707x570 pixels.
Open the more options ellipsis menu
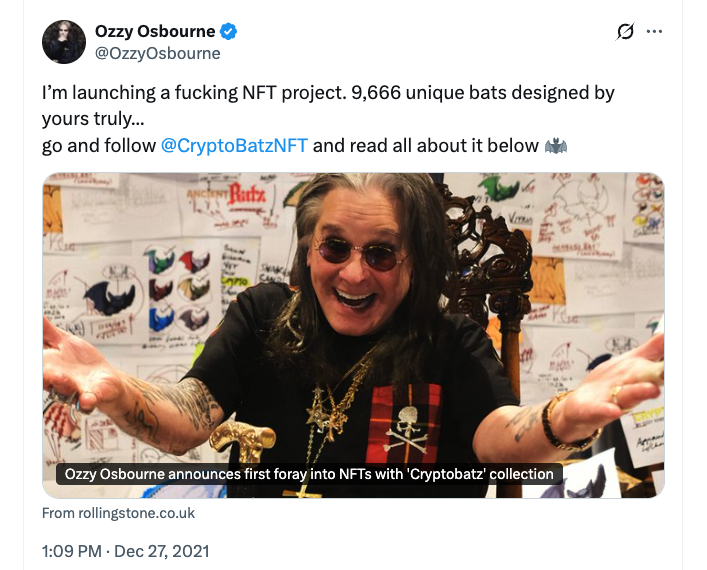point(655,31)
